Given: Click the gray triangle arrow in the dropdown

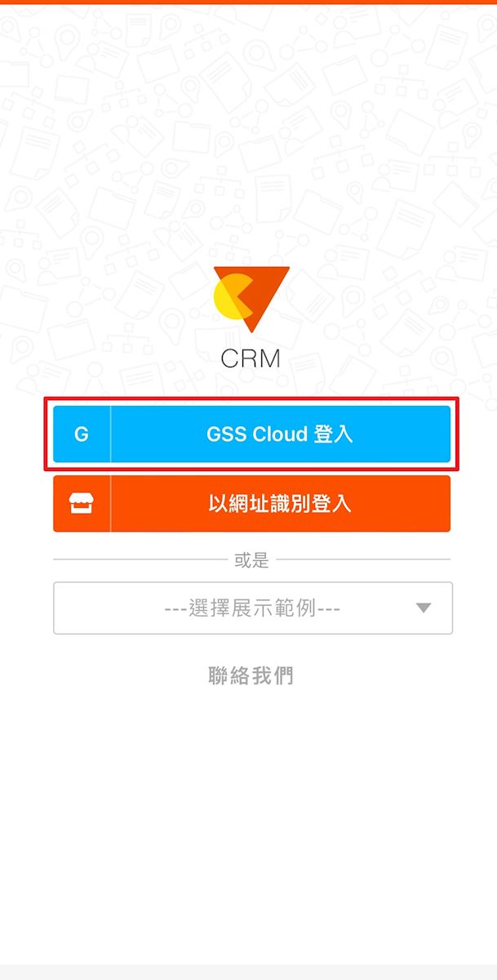Looking at the screenshot, I should [423, 608].
